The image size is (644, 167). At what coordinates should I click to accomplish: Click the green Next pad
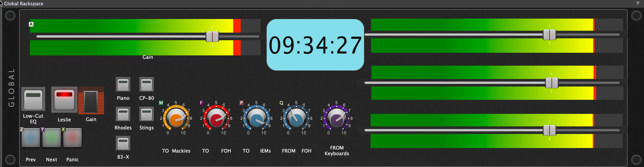(x=51, y=137)
